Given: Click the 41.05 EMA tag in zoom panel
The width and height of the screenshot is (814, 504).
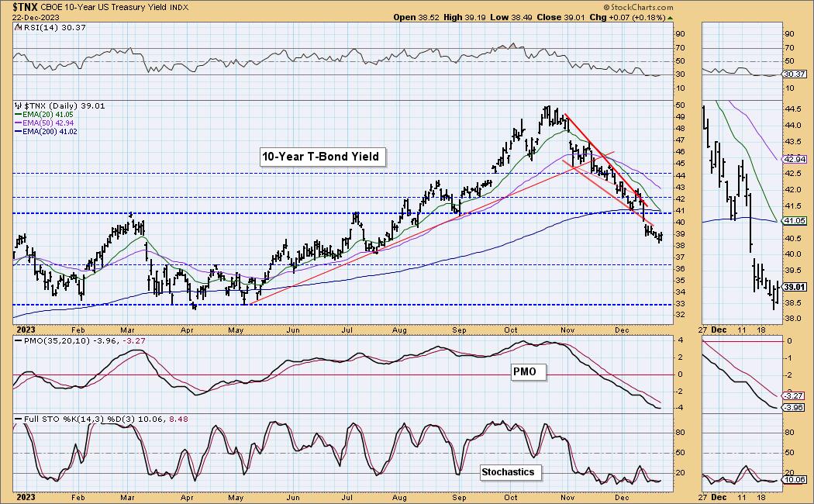Looking at the screenshot, I should click(x=795, y=221).
